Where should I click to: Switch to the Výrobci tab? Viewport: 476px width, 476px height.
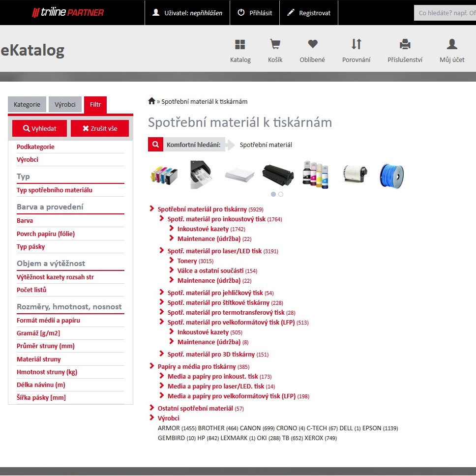pyautogui.click(x=65, y=105)
